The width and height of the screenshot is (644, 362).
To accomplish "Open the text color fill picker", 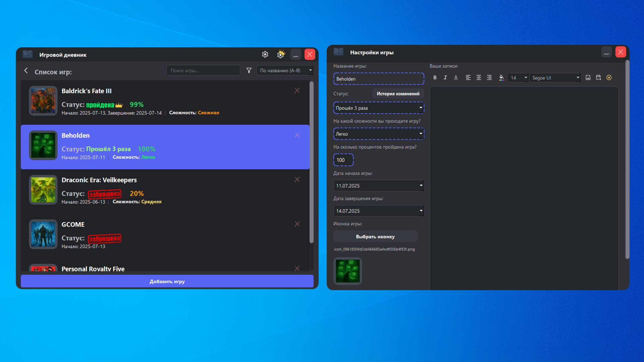I will point(501,78).
